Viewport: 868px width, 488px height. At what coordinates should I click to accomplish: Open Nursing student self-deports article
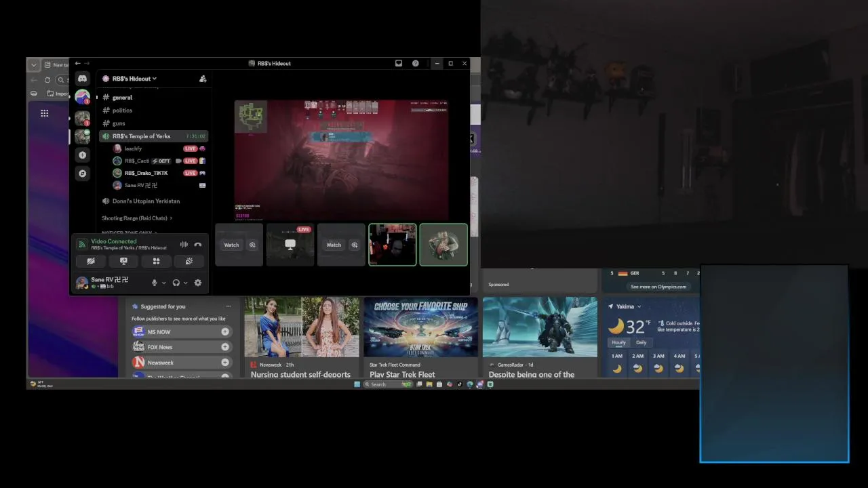pos(302,338)
